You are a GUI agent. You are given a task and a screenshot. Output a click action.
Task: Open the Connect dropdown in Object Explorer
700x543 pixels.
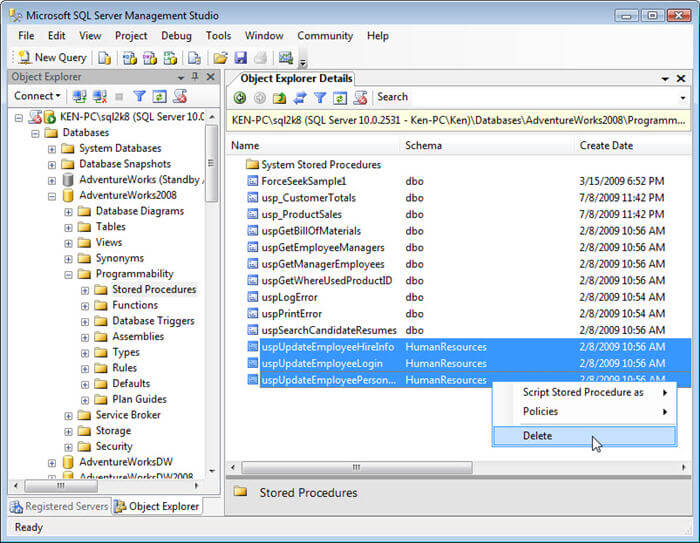click(x=37, y=96)
